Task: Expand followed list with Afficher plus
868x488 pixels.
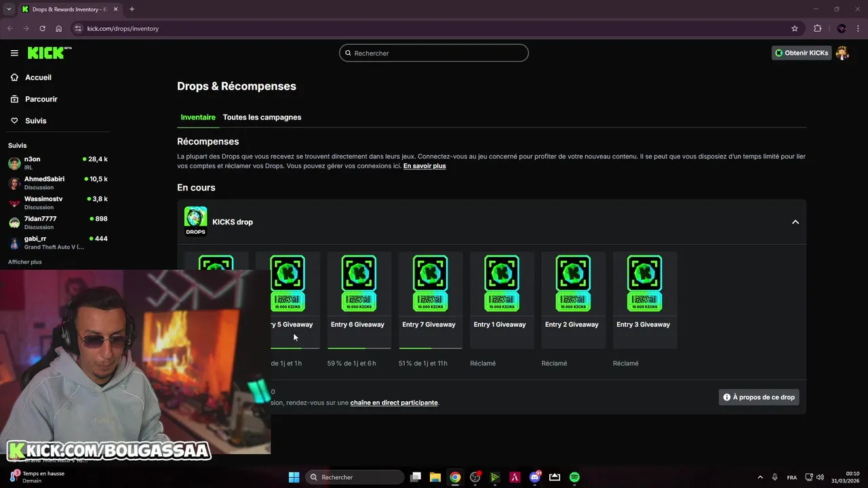Action: (25, 262)
